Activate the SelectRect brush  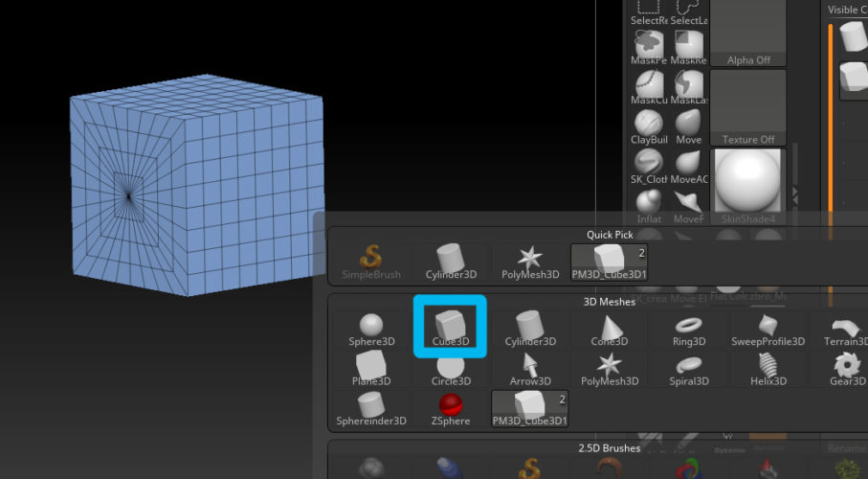coord(649,12)
